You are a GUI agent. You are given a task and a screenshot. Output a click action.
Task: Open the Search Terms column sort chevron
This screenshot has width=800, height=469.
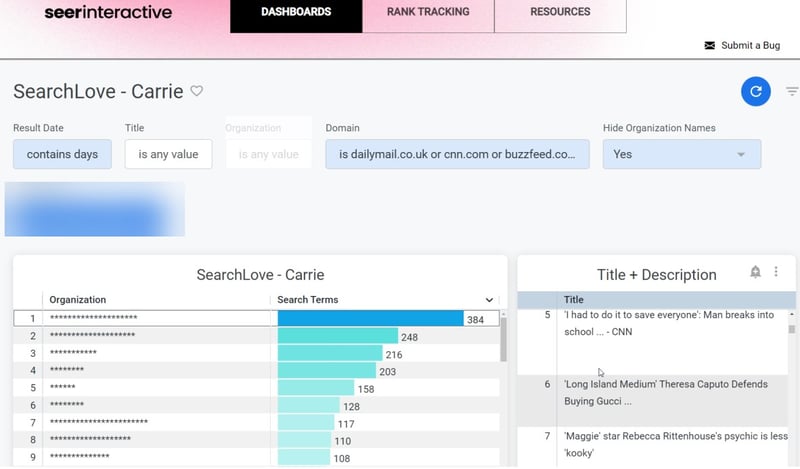(489, 300)
